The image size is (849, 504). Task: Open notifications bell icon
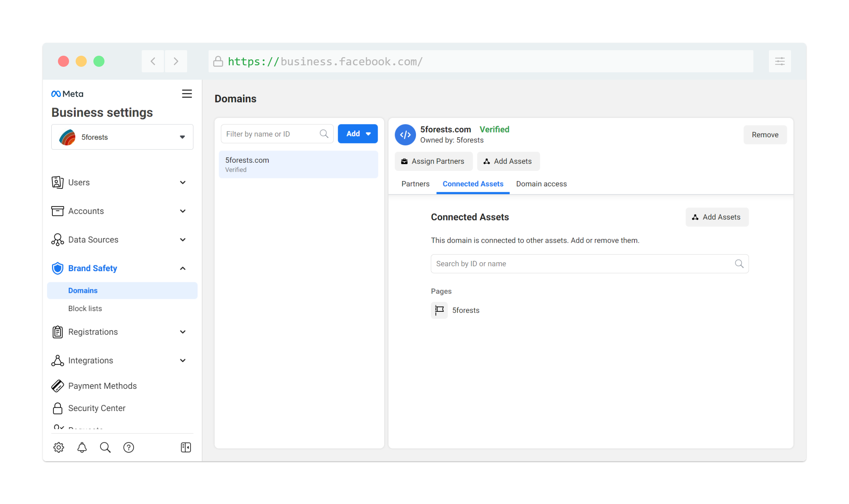click(x=82, y=448)
